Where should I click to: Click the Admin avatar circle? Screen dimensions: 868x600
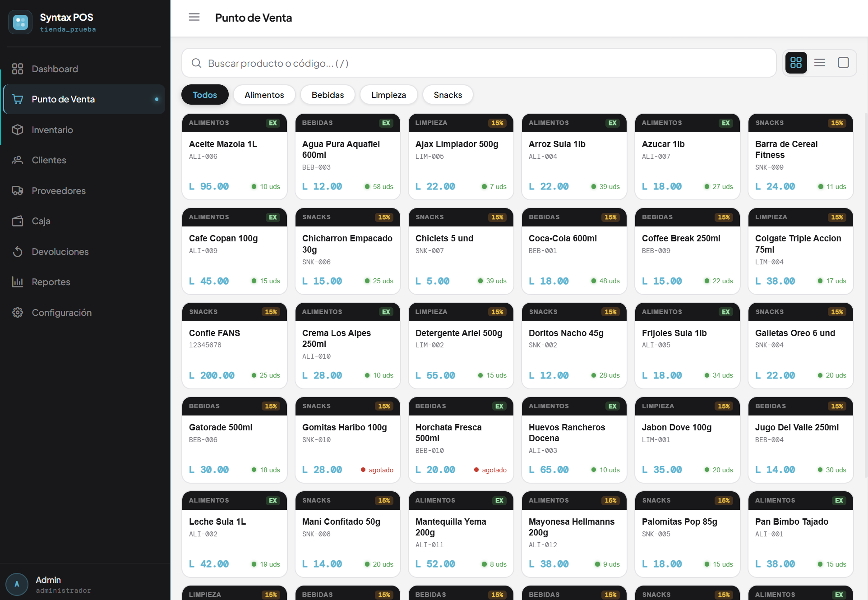[17, 584]
